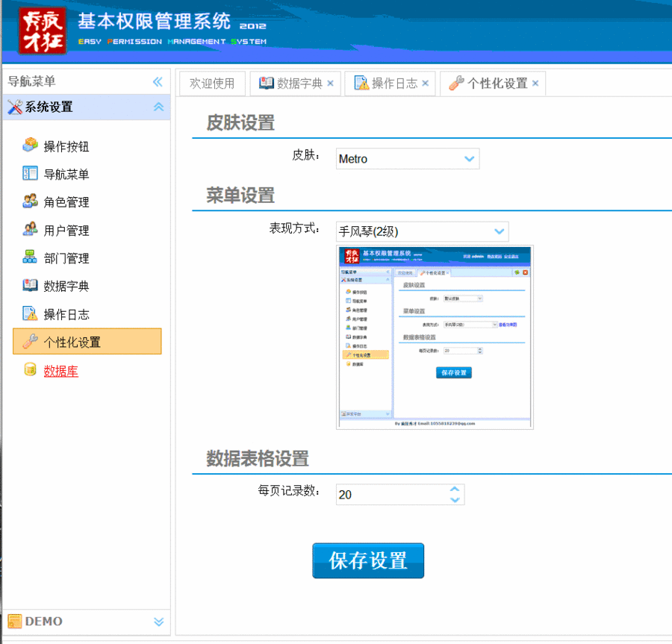Click the 菜单设置 heading
This screenshot has width=672, height=644.
click(240, 196)
